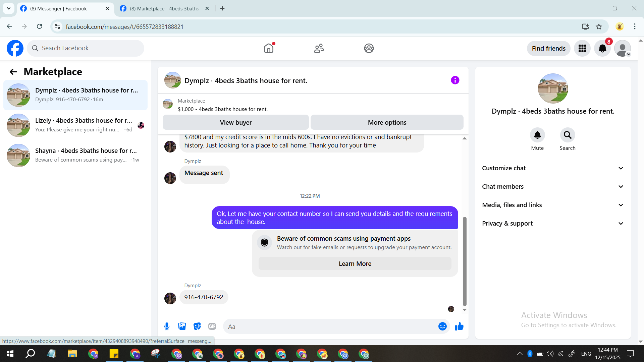This screenshot has height=362, width=644.
Task: Close the Marketplace browser tab
Action: tap(207, 9)
